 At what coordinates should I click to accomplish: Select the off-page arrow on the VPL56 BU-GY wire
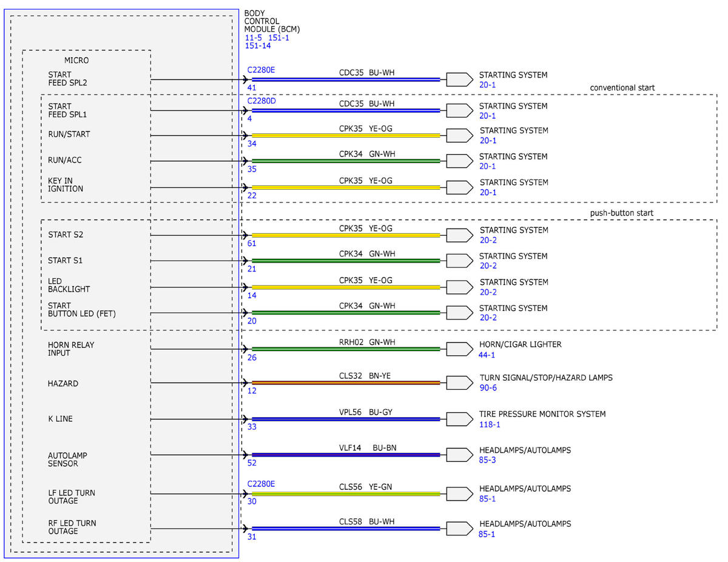(459, 419)
